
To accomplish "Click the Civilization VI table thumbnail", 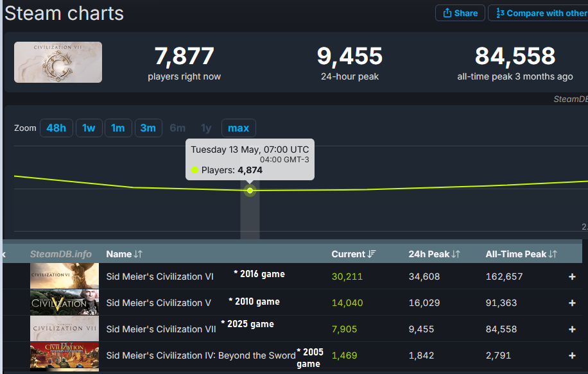I will pos(64,276).
